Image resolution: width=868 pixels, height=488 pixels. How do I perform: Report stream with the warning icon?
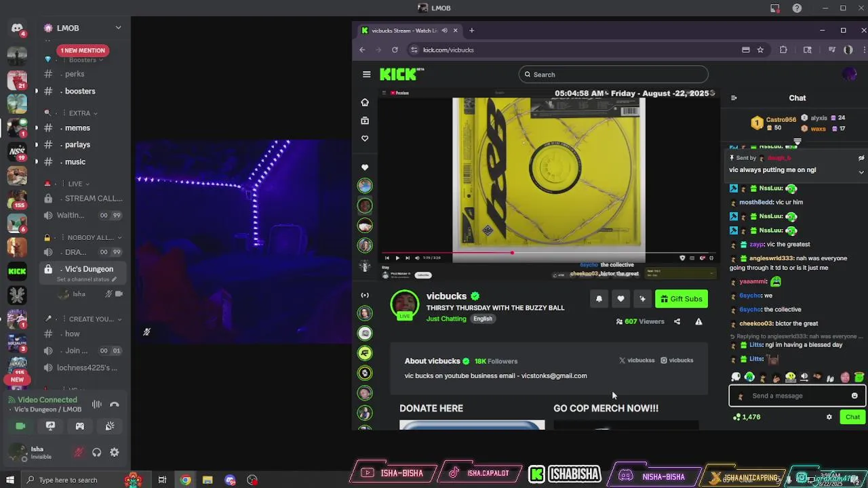tap(698, 322)
